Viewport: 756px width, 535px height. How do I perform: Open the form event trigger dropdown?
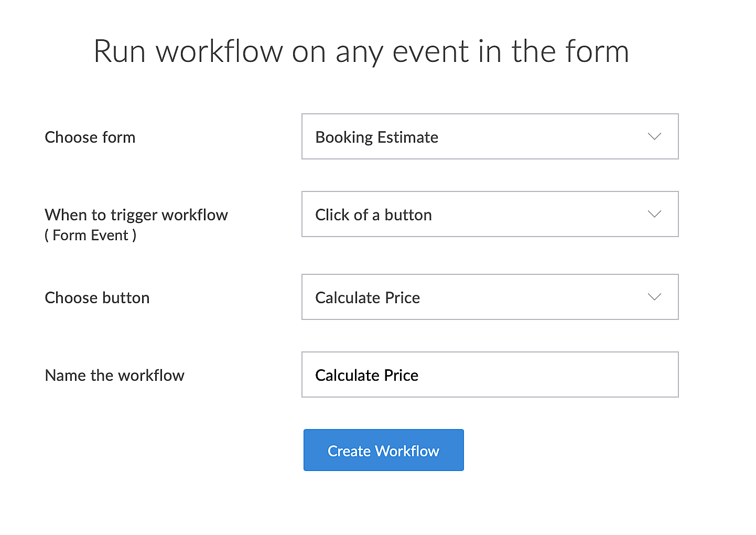(x=489, y=214)
